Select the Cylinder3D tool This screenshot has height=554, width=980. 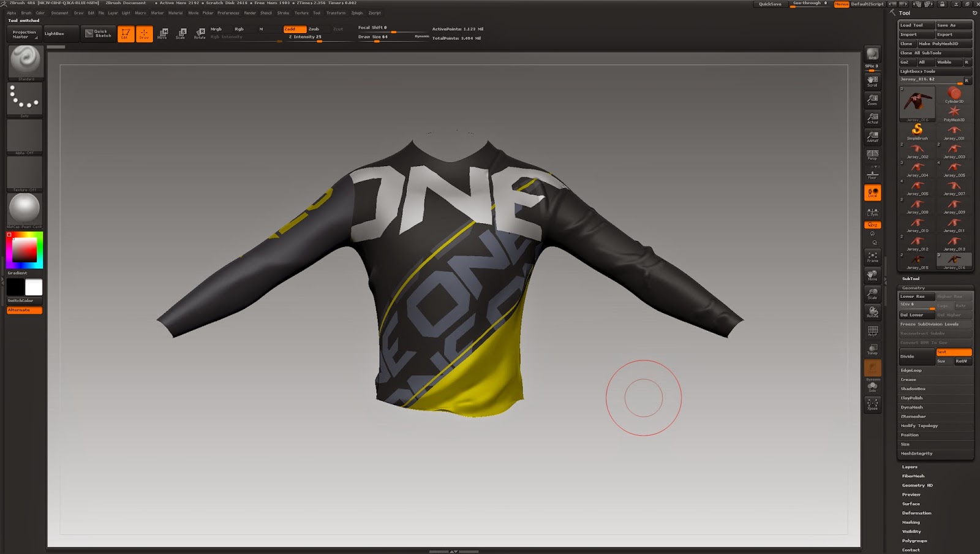coord(954,95)
